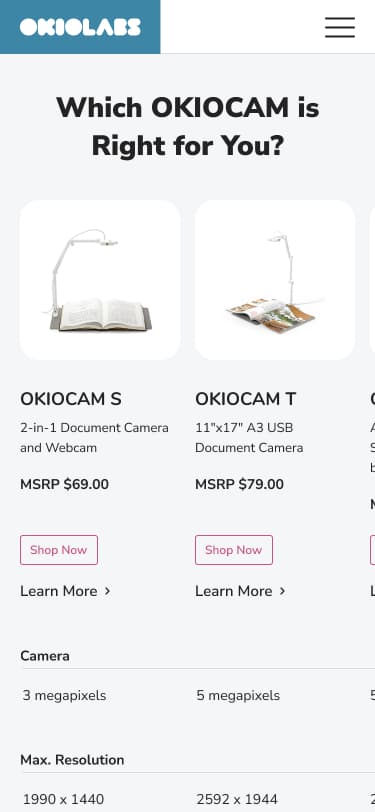Open the OKIOCAM S product image
Viewport: 375px width, 812px height.
100,280
